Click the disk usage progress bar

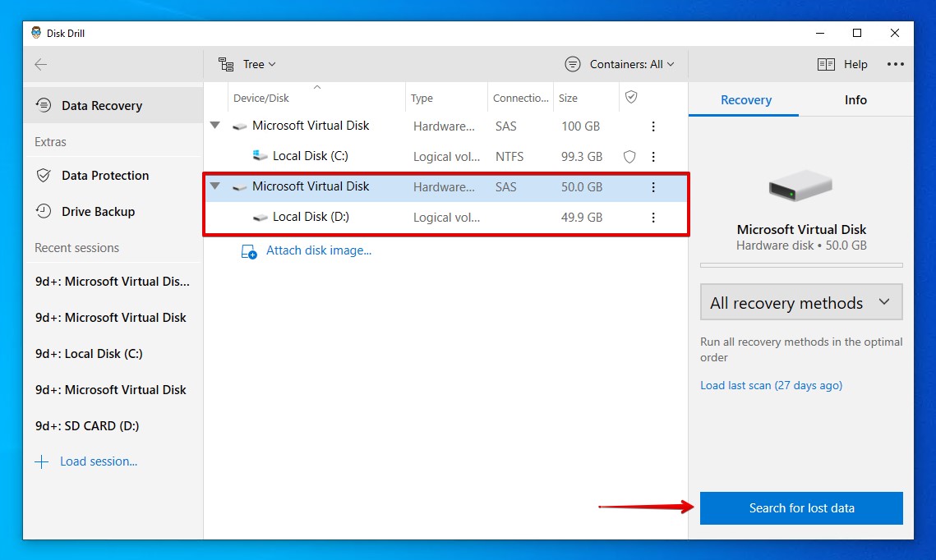click(801, 265)
